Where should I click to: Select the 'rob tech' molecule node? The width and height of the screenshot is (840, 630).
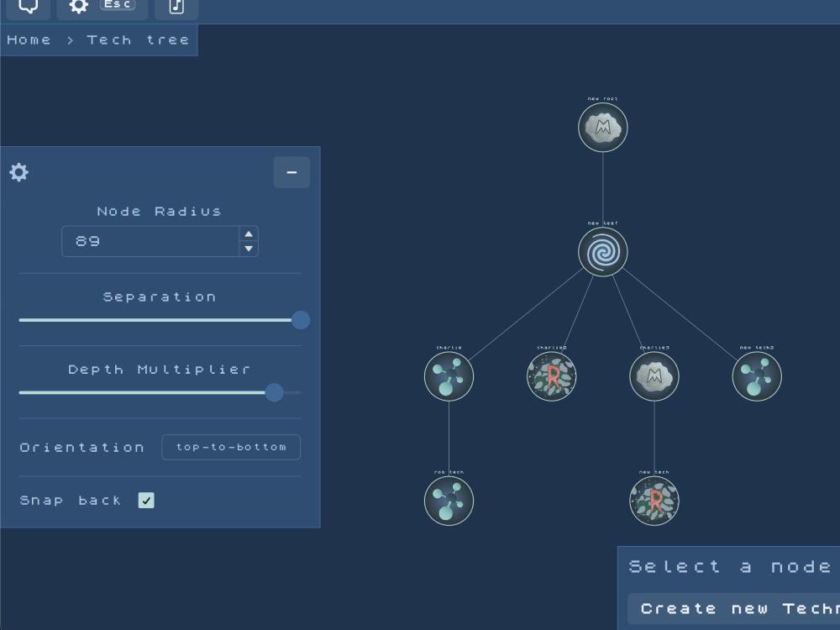[x=449, y=501]
